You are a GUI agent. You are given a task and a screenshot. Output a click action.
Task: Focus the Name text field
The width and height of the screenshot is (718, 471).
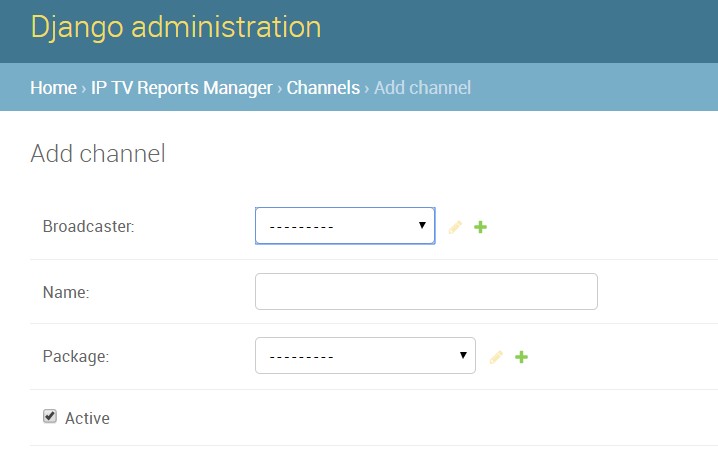tap(426, 292)
